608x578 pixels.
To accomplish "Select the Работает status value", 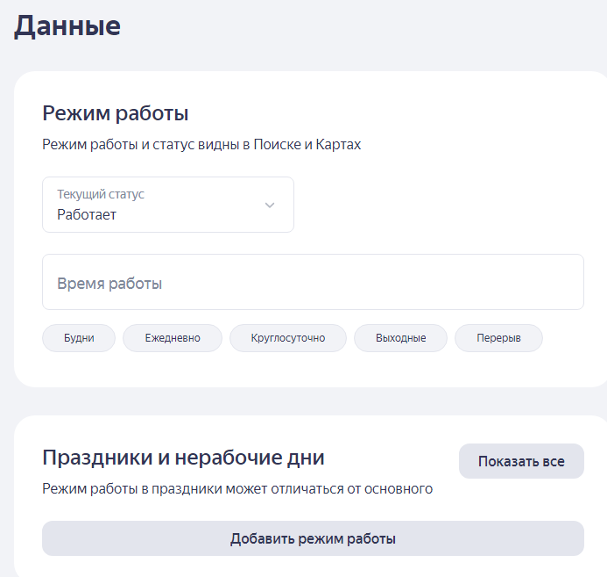I will pos(87,215).
